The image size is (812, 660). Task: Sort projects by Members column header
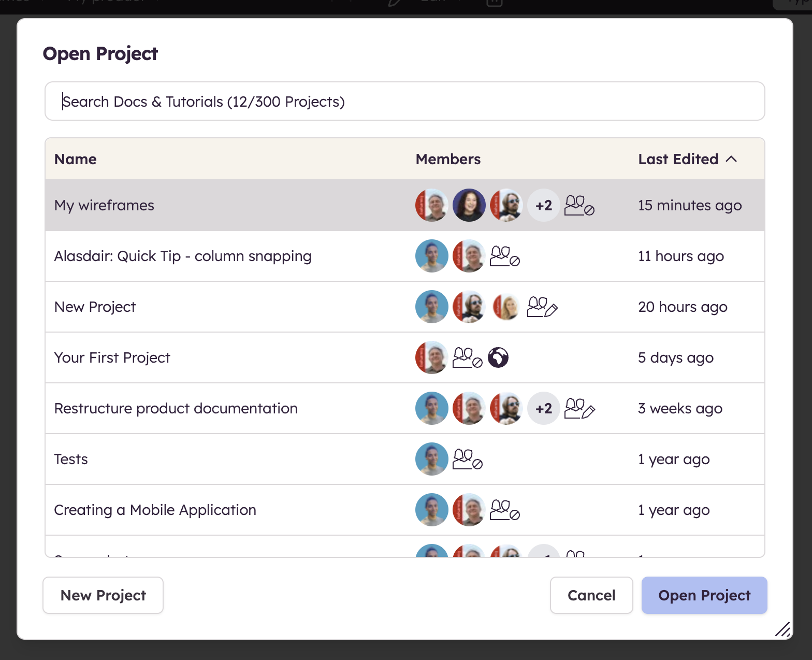click(x=448, y=159)
